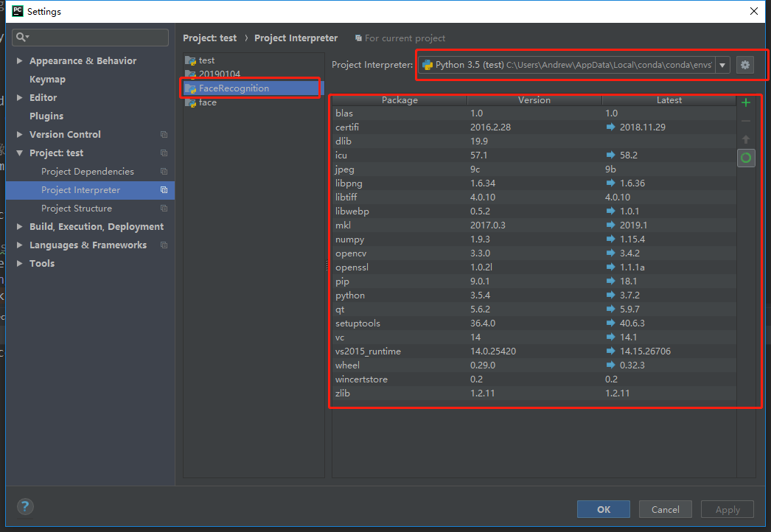This screenshot has height=532, width=771.
Task: Click the Apply button
Action: [727, 509]
